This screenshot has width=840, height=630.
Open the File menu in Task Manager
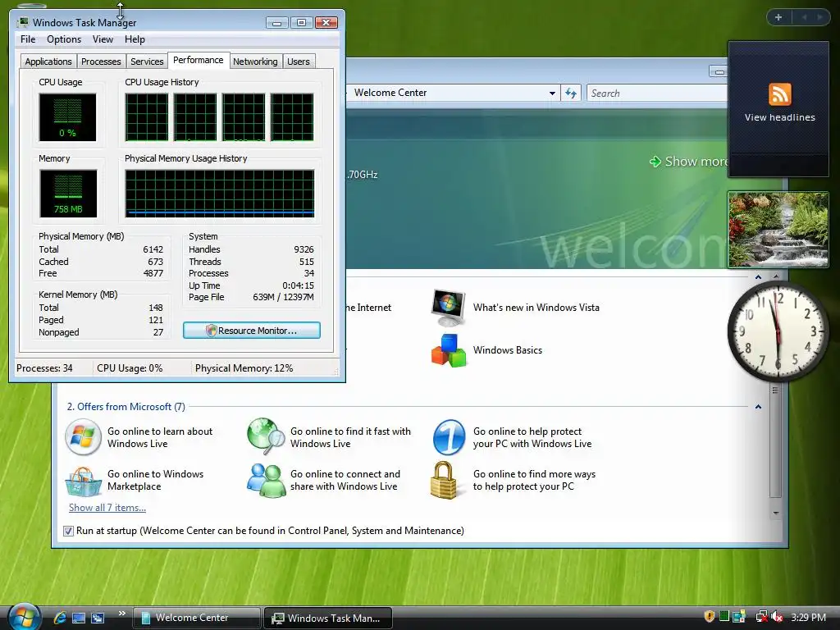[x=28, y=39]
